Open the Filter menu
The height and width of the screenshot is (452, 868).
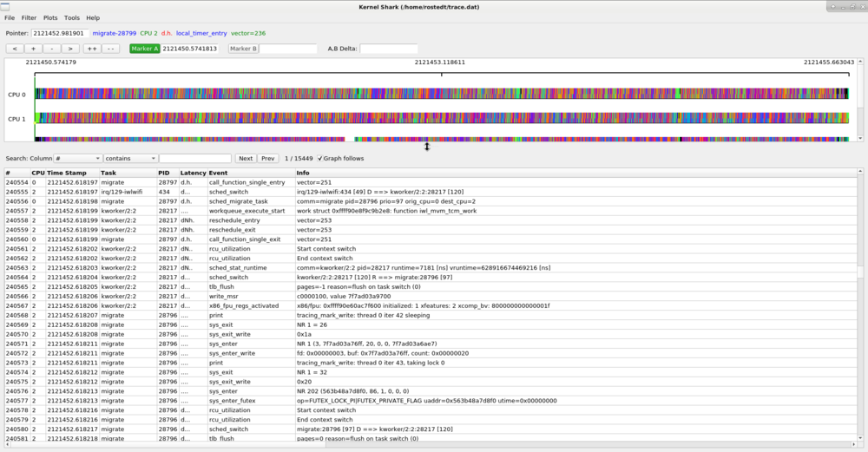29,17
